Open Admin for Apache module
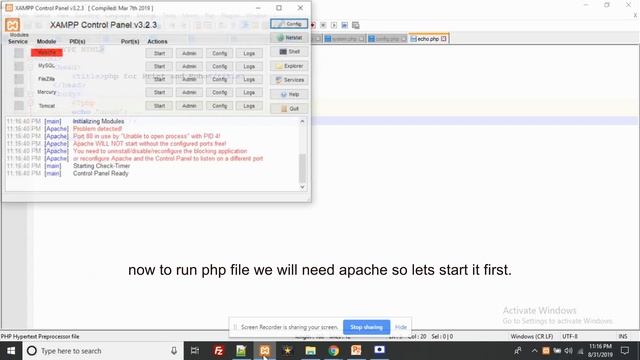This screenshot has height=360, width=640. (x=189, y=53)
